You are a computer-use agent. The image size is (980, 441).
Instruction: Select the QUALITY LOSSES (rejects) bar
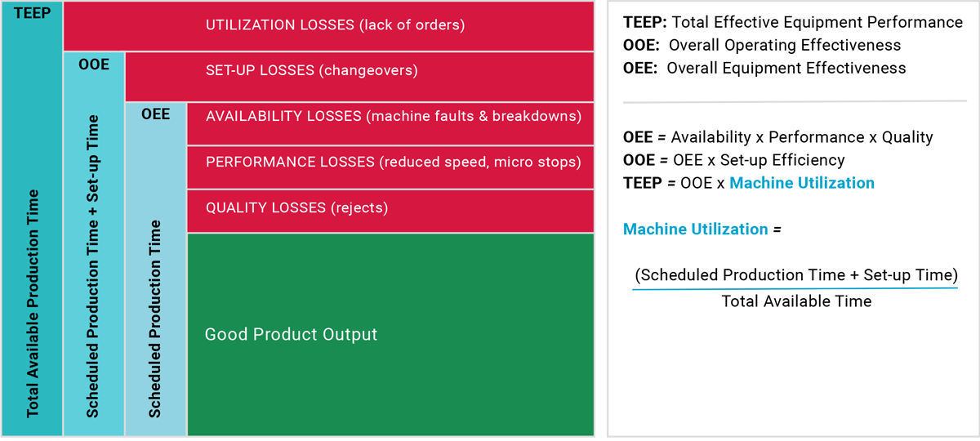pos(390,211)
